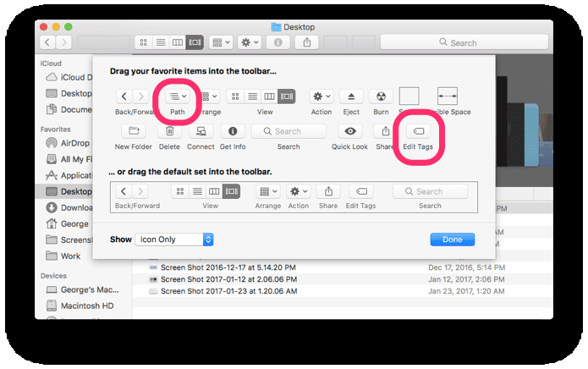
Task: Select the Burn disc icon
Action: tap(381, 96)
